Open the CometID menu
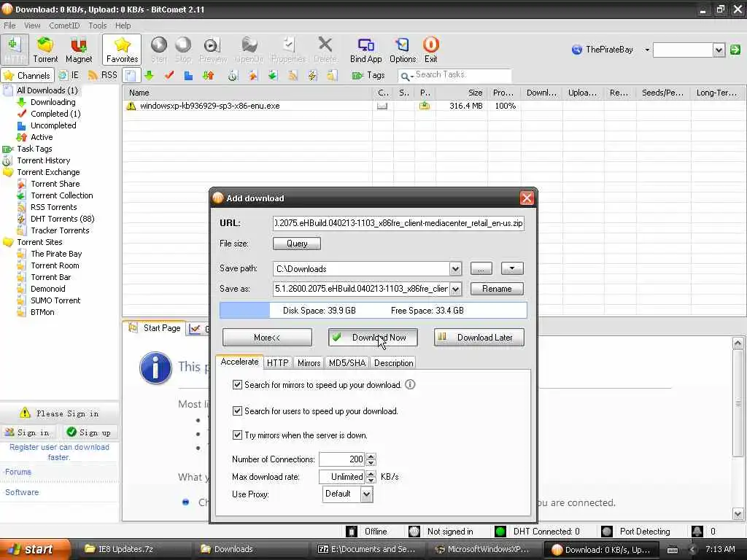This screenshot has width=747, height=560. tap(64, 26)
